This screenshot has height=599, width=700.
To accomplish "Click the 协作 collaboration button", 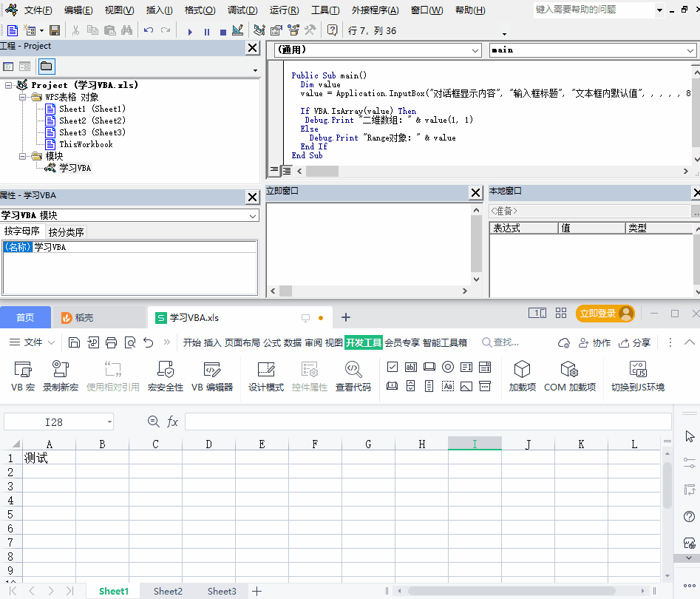I will pyautogui.click(x=594, y=342).
